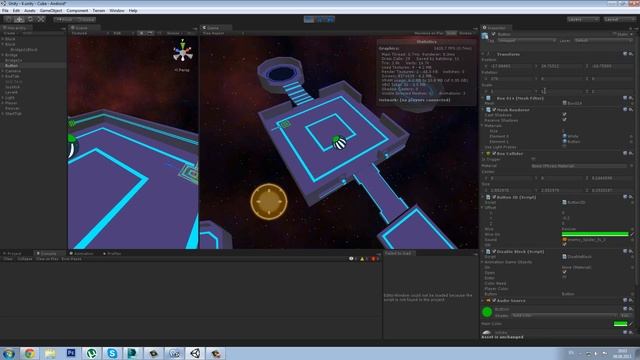Uncheck Receive Shadows
The width and height of the screenshot is (640, 360).
[564, 120]
